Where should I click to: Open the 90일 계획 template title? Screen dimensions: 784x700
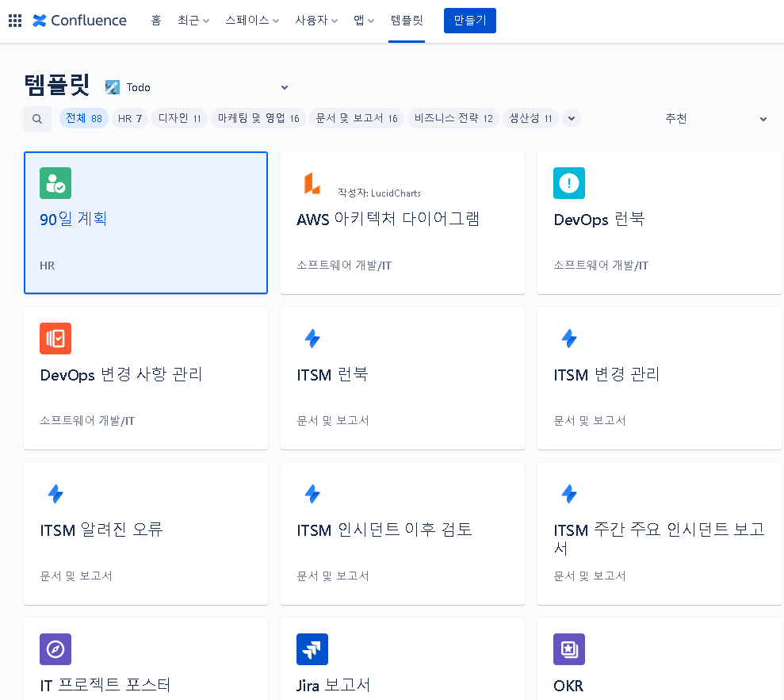[74, 219]
